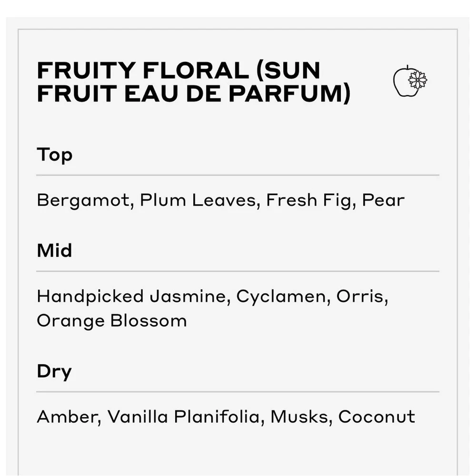This screenshot has height=476, width=476.
Task: Click the divider line under Dry
Action: click(x=238, y=392)
